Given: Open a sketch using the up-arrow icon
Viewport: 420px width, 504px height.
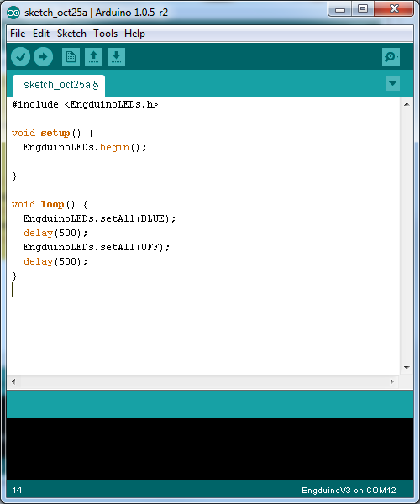Looking at the screenshot, I should pyautogui.click(x=93, y=57).
